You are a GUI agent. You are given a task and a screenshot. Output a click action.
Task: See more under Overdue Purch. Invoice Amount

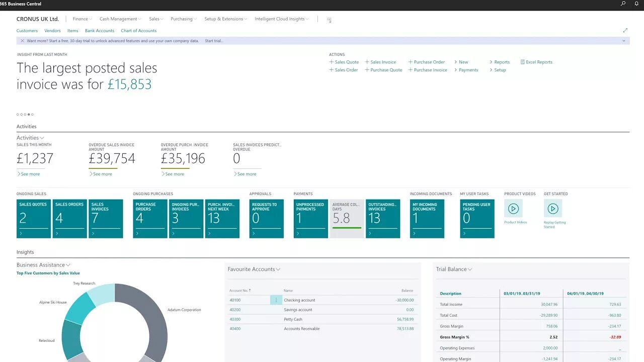click(x=173, y=174)
